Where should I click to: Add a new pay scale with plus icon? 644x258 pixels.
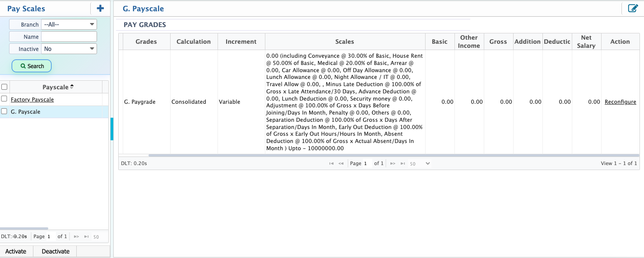coord(100,8)
